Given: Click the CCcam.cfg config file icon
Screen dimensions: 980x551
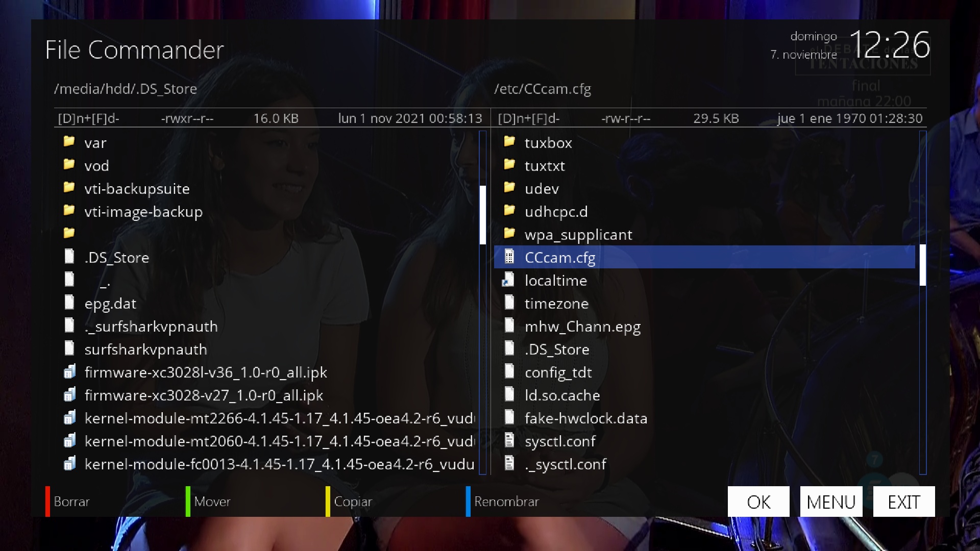Looking at the screenshot, I should [x=509, y=257].
